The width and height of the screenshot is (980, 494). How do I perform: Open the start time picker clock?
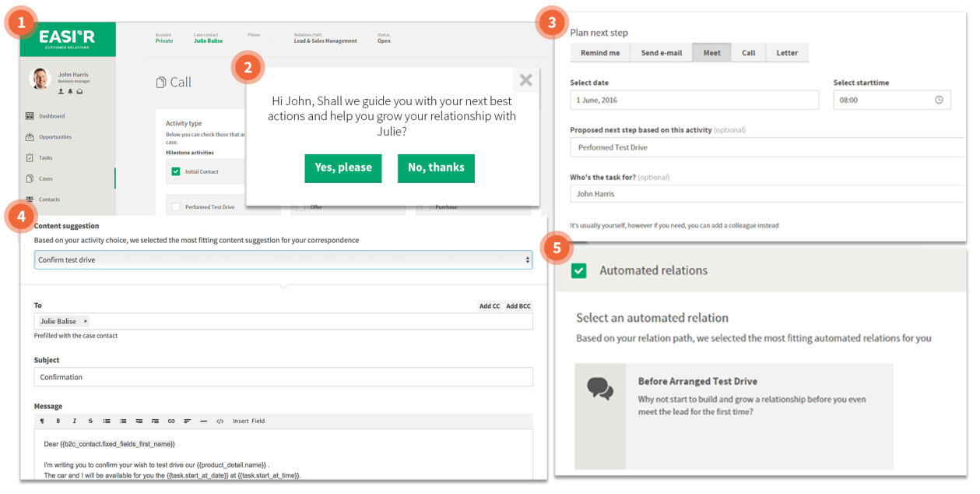(x=939, y=100)
